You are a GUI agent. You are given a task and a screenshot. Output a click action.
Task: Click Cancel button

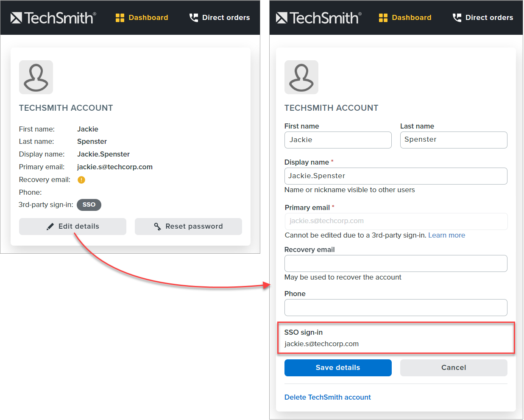(x=454, y=368)
